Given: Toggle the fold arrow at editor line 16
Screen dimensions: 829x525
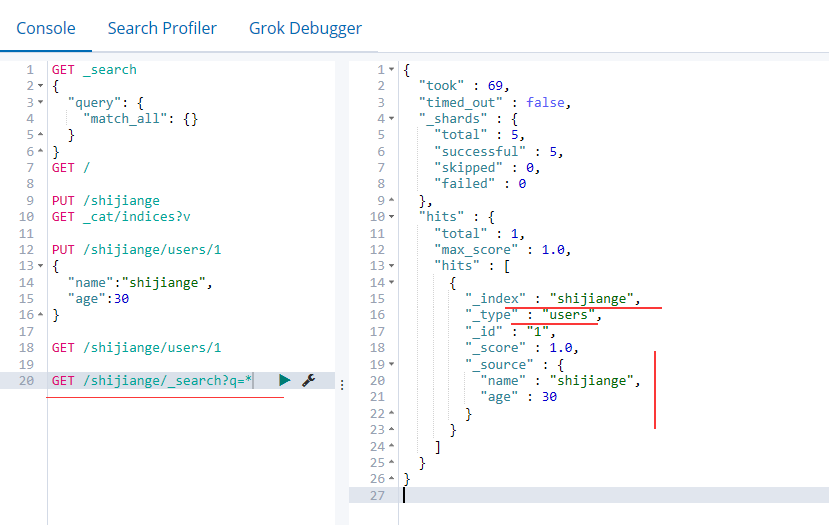Looking at the screenshot, I should pos(41,315).
